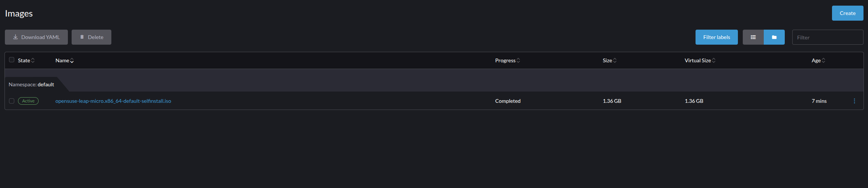
Task: Switch to group by namespace folder icon
Action: (x=774, y=37)
